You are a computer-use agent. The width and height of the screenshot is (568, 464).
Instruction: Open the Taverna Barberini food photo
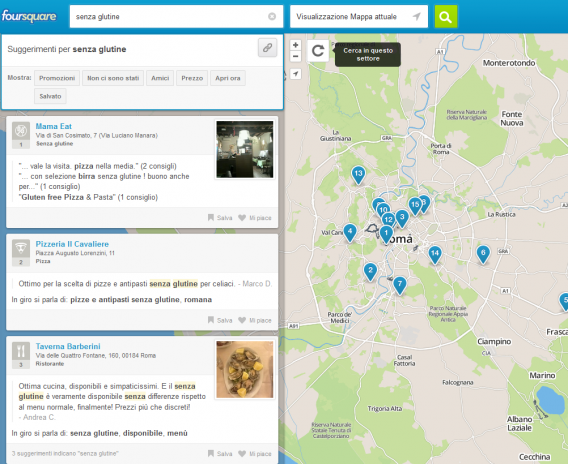coord(245,369)
